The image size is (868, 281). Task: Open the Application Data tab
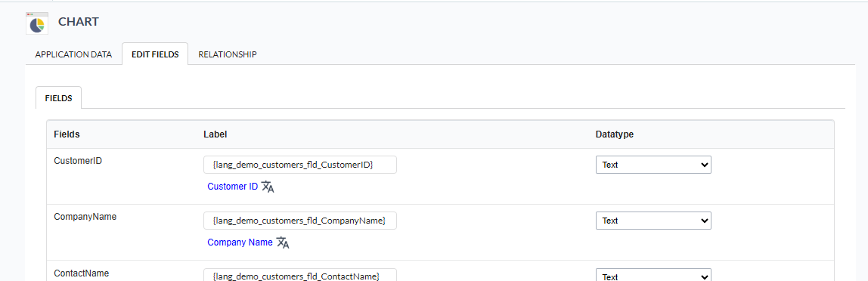[73, 54]
